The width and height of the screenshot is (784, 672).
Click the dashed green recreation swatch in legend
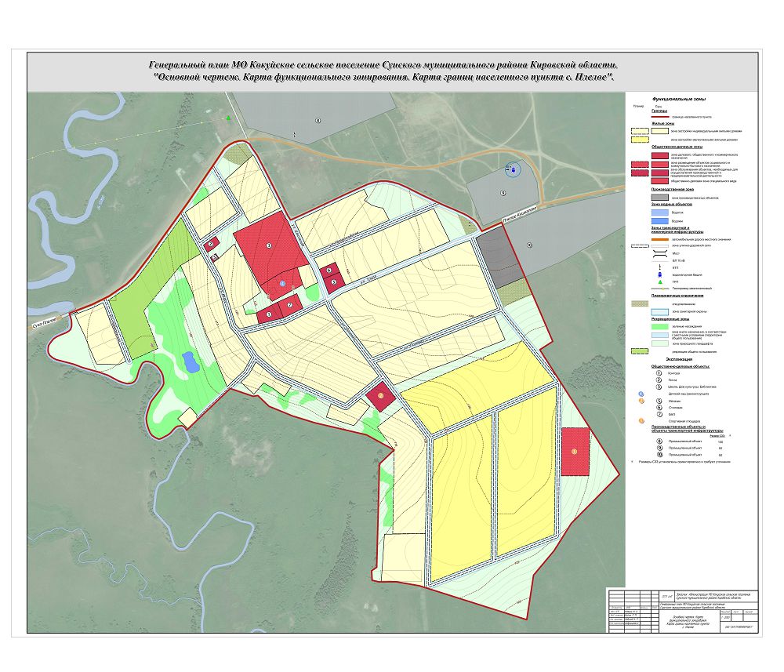[641, 351]
